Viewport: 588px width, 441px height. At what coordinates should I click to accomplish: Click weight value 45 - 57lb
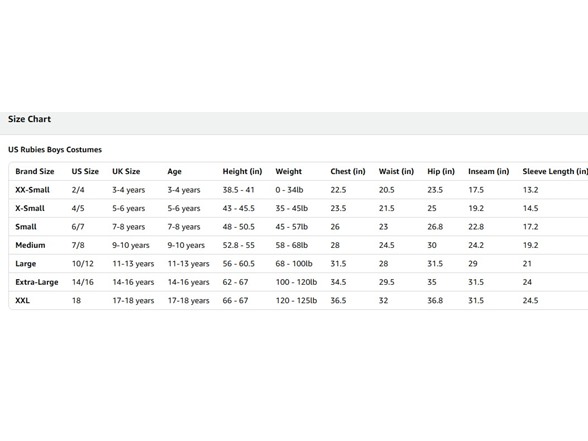[x=291, y=226]
